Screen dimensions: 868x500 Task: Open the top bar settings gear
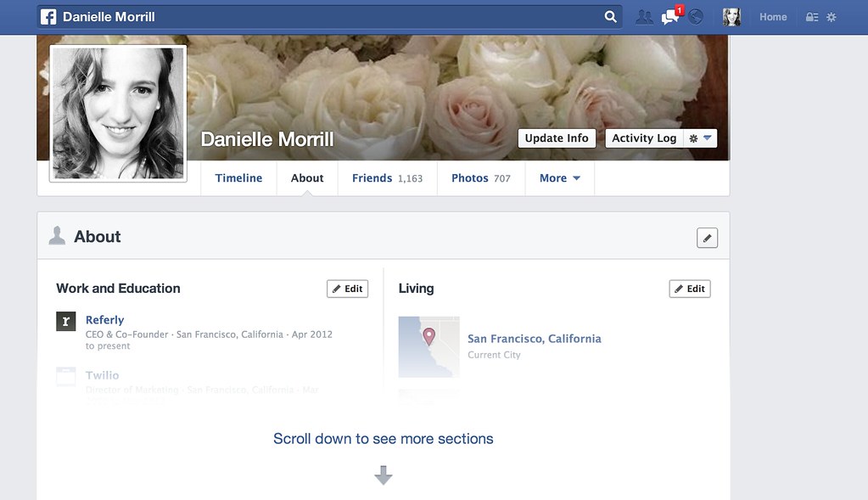[x=831, y=17]
